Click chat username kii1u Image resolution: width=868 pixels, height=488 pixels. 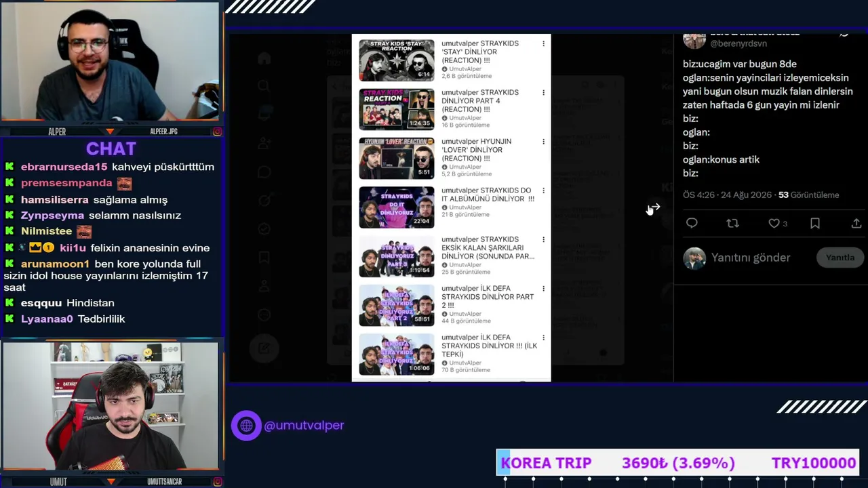click(73, 248)
